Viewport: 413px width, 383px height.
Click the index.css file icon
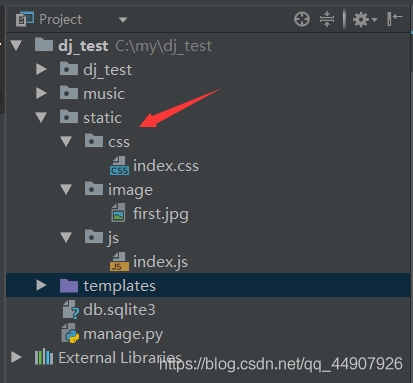119,166
